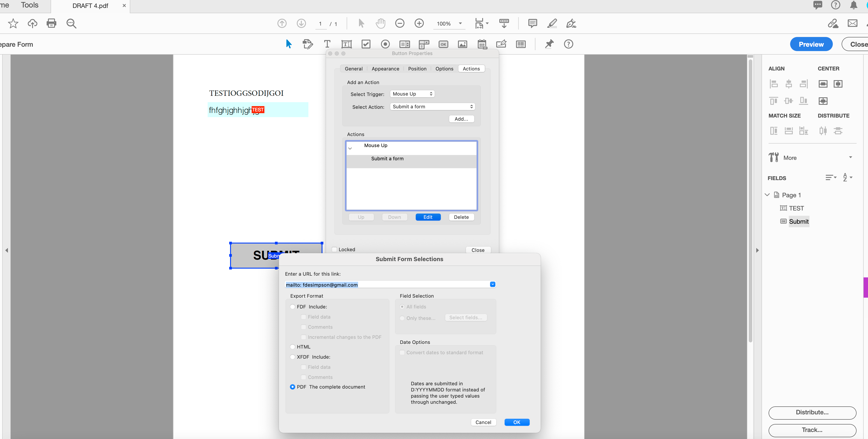This screenshot has height=439, width=868.
Task: Check Field data under FDF export
Action: [304, 317]
